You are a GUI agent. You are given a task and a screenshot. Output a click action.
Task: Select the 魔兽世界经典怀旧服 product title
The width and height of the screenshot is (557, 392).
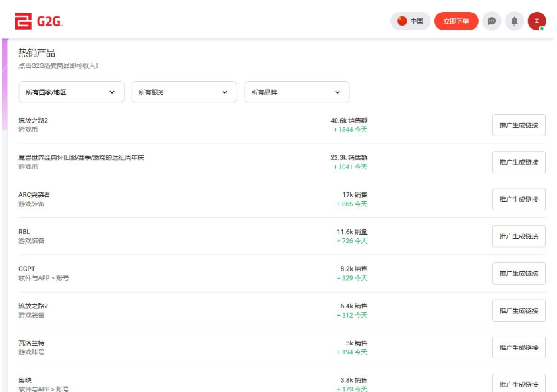tap(81, 157)
